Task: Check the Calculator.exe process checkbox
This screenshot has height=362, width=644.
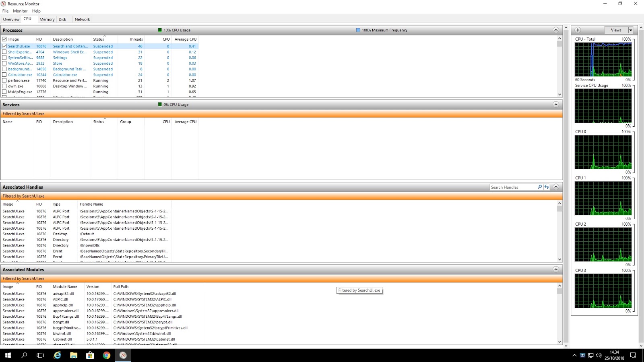Action: point(4,75)
